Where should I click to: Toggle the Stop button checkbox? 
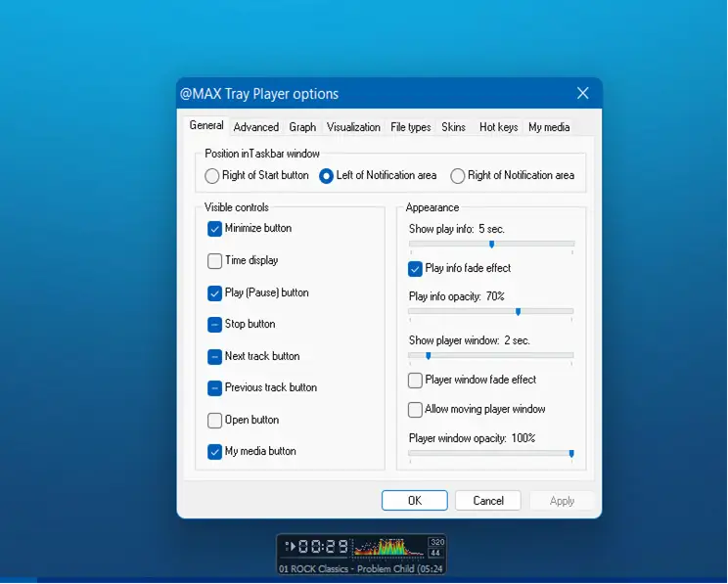coord(214,325)
